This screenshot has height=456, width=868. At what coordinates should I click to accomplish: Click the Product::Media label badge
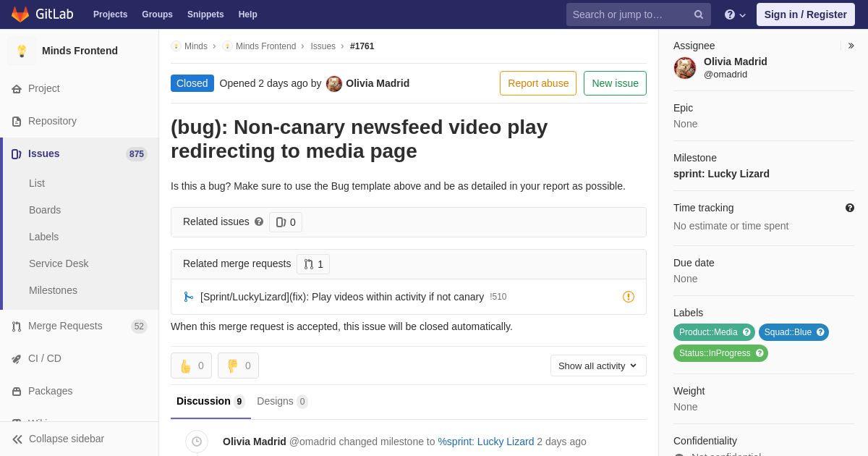pos(708,332)
